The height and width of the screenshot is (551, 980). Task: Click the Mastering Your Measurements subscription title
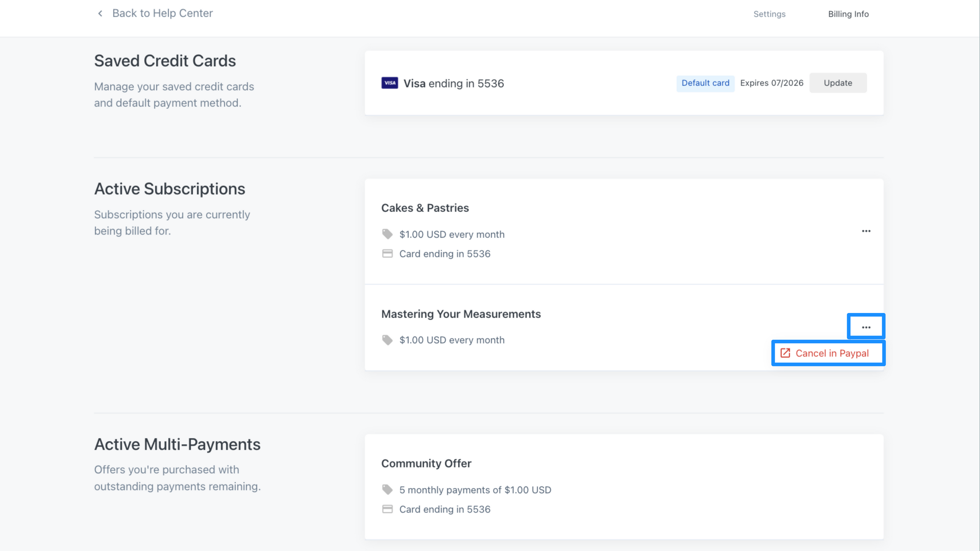pos(461,314)
